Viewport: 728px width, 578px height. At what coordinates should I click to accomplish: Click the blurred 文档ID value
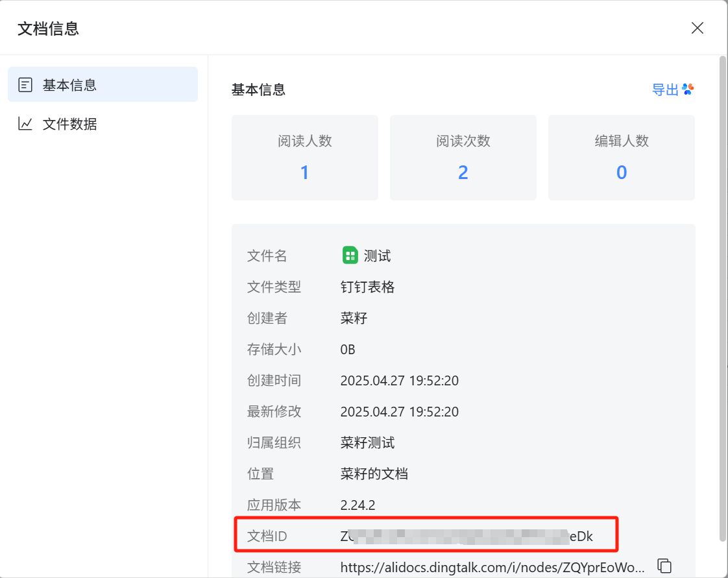click(x=466, y=536)
